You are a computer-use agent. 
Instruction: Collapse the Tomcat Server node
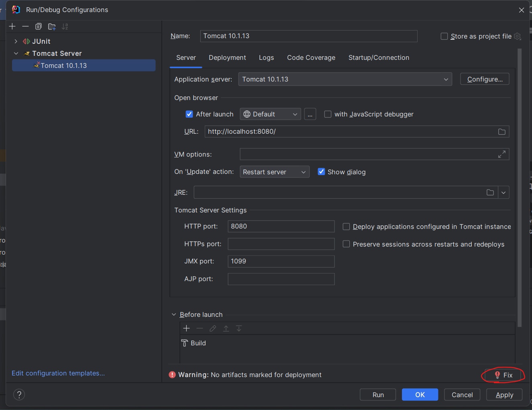pyautogui.click(x=16, y=53)
